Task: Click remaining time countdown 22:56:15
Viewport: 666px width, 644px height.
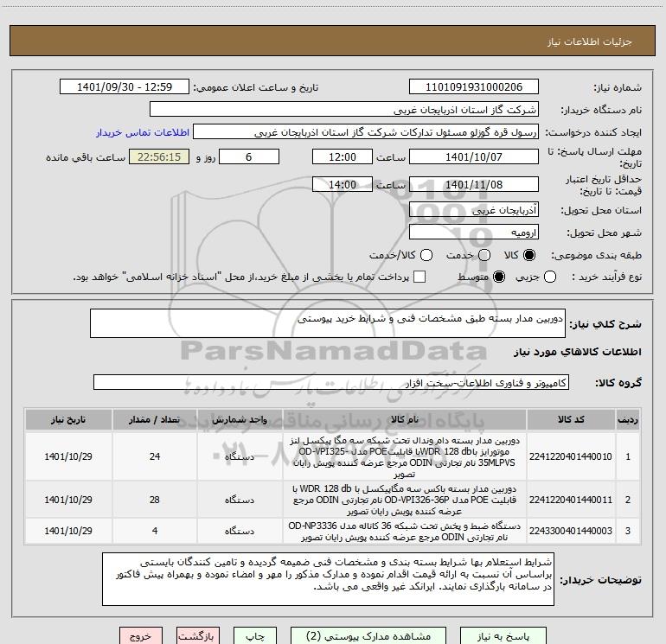Action: (159, 156)
